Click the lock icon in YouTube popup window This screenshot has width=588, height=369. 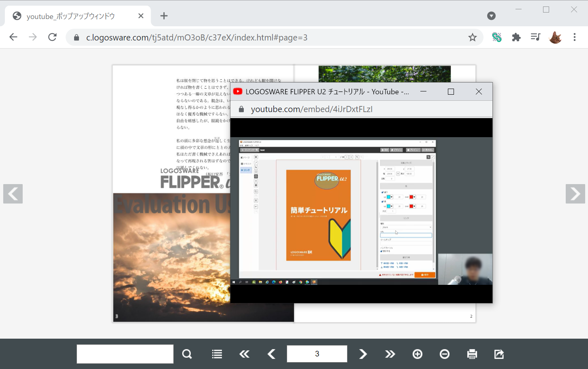pyautogui.click(x=241, y=109)
